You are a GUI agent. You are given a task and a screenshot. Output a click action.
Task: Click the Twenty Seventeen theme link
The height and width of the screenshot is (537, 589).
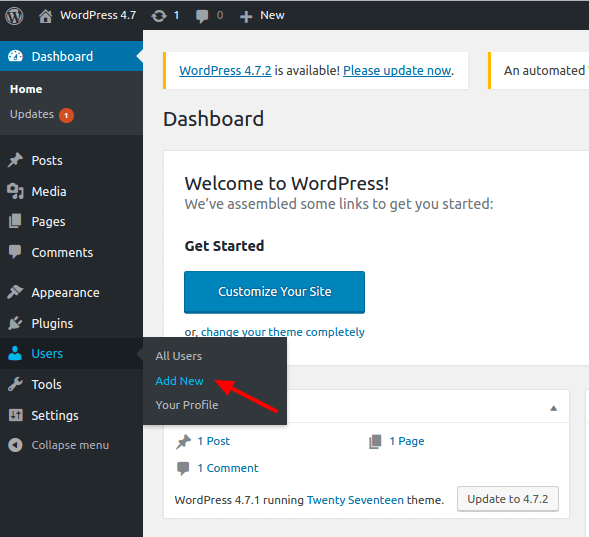pyautogui.click(x=355, y=500)
